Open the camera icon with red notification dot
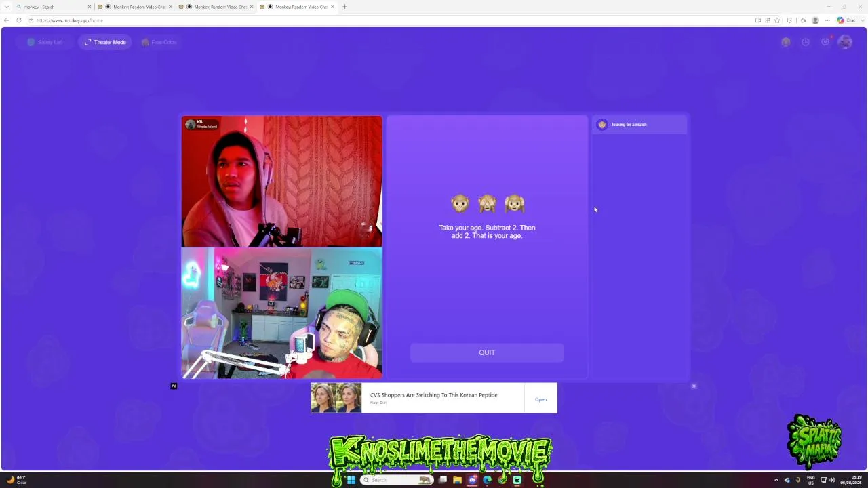868x488 pixels. [825, 42]
